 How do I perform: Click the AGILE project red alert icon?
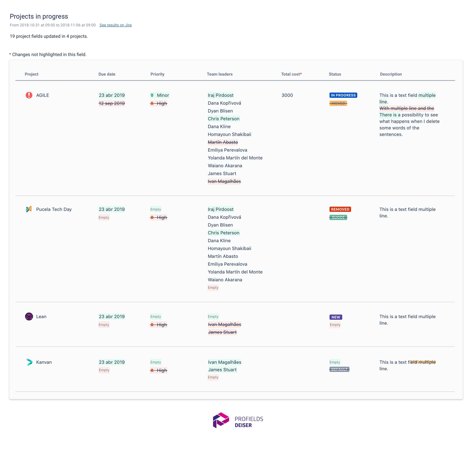coord(29,95)
